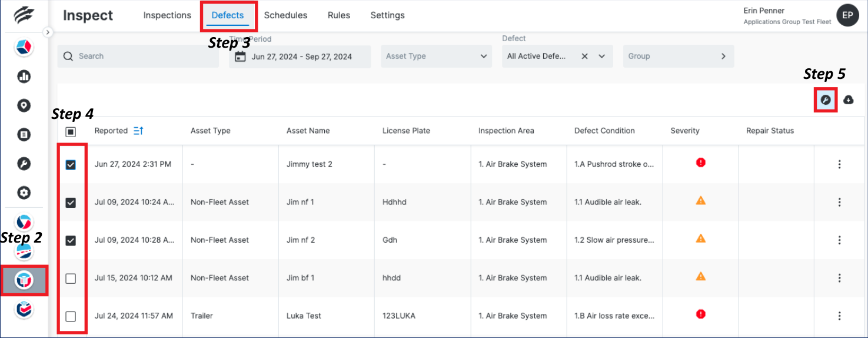This screenshot has height=338, width=868.
Task: Click the EP user profile avatar
Action: [x=847, y=16]
